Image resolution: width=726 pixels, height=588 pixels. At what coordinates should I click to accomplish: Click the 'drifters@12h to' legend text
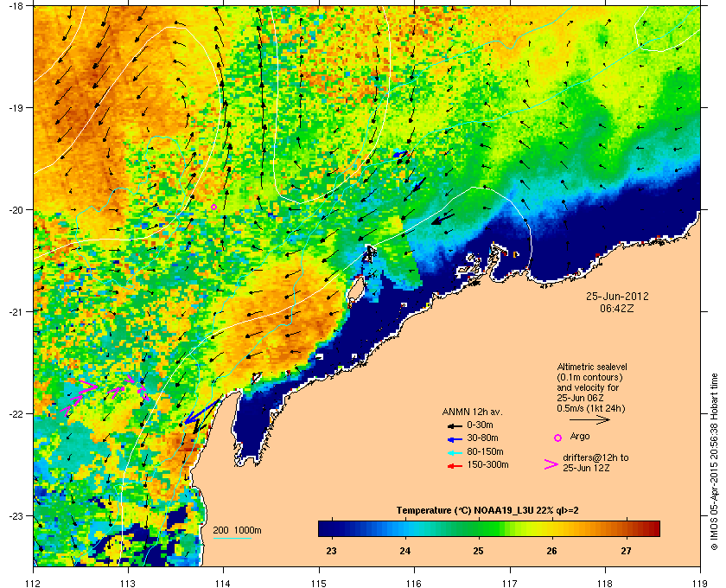pos(595,457)
